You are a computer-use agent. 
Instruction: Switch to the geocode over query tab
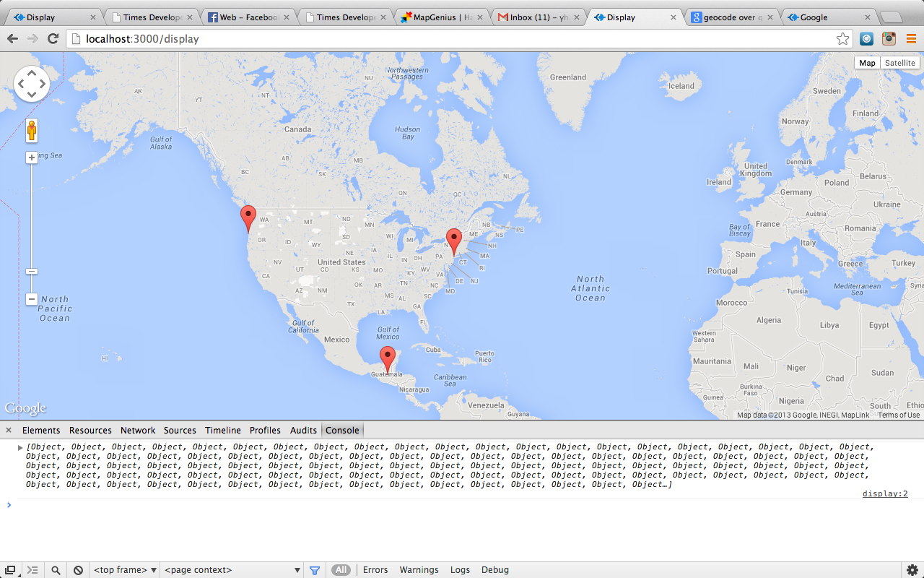[731, 17]
